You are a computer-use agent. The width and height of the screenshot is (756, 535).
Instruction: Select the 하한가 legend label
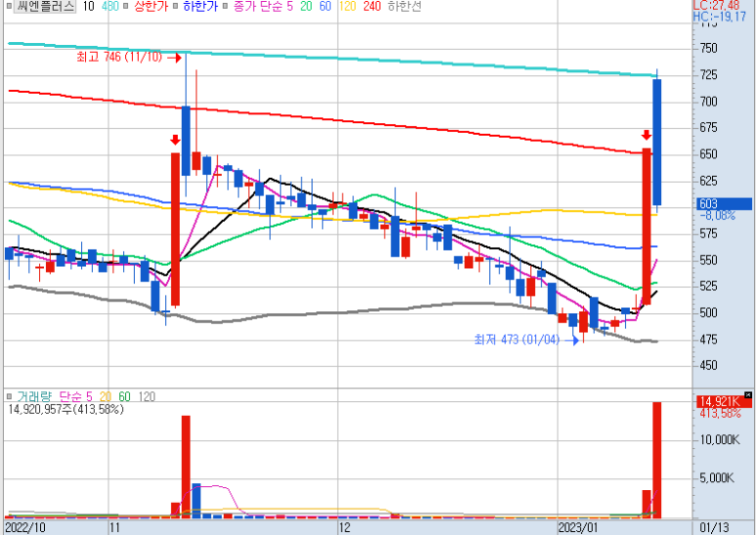point(200,6)
